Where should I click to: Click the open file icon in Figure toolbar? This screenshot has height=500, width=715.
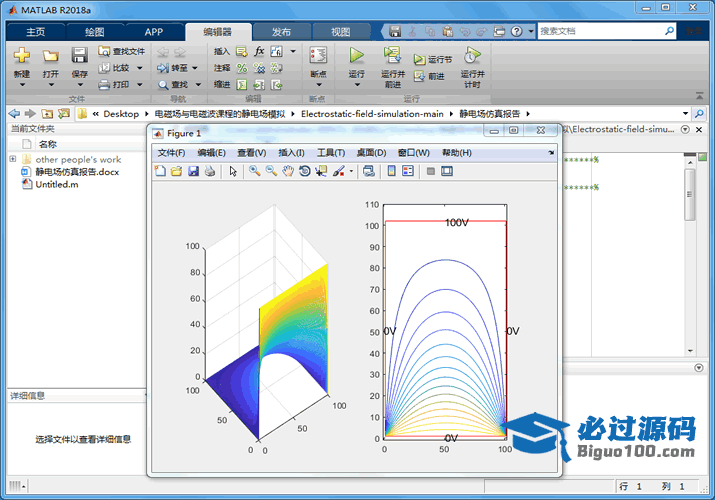(176, 171)
